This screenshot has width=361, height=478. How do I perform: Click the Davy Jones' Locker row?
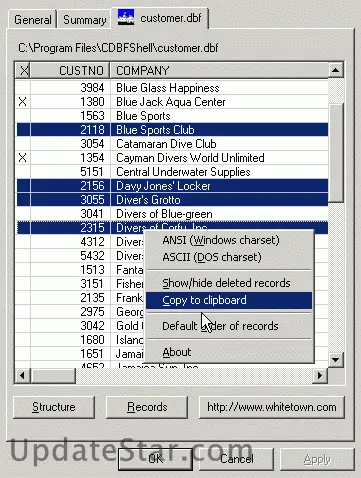click(x=172, y=186)
